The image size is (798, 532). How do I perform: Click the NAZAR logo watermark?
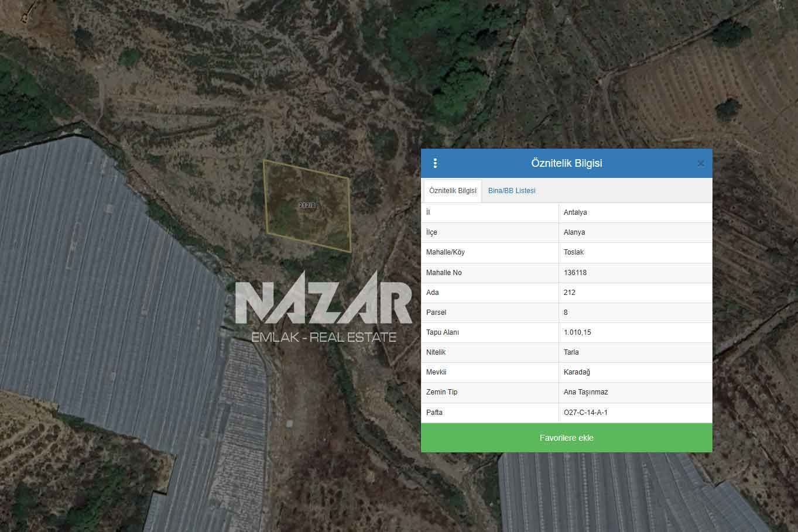(324, 306)
